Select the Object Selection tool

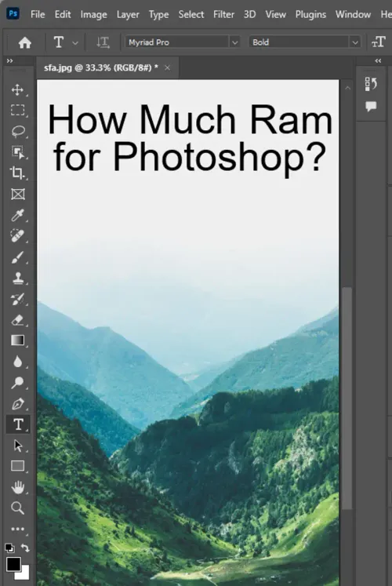point(17,152)
